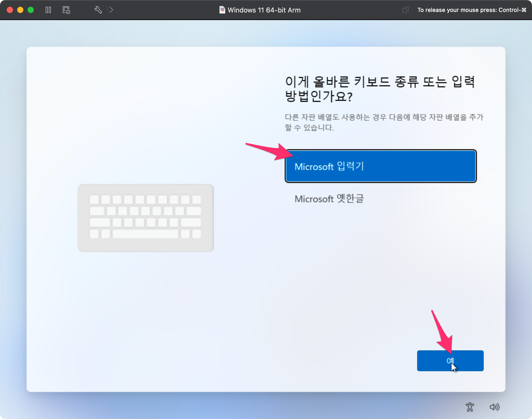Close the VM window with red button
This screenshot has width=532, height=419.
tap(10, 10)
